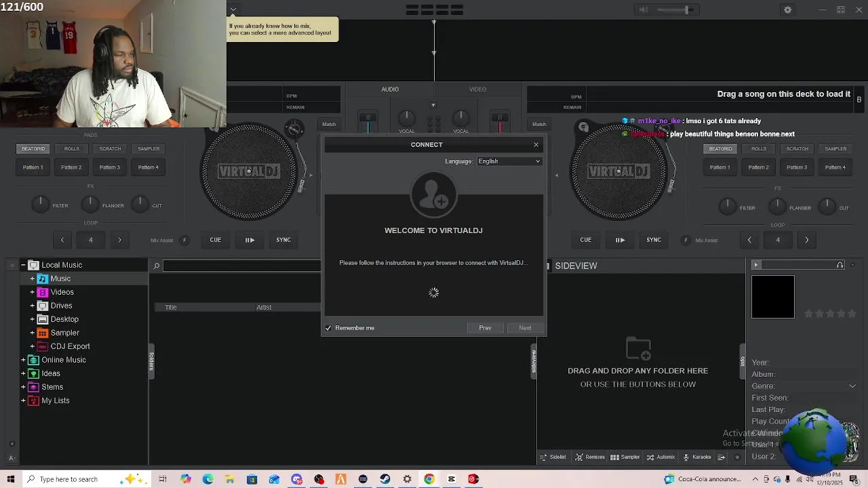Play or pause the right deck
Viewport: 868px width, 488px height.
click(x=620, y=240)
